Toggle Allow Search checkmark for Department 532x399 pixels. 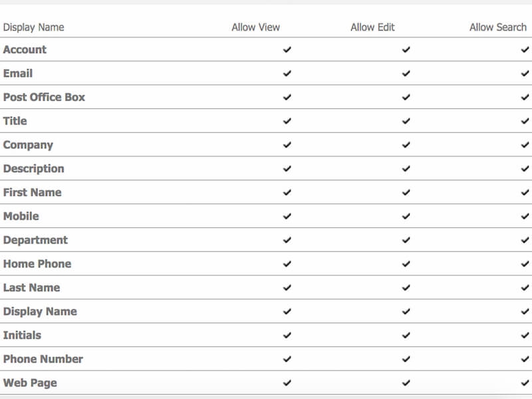click(525, 240)
